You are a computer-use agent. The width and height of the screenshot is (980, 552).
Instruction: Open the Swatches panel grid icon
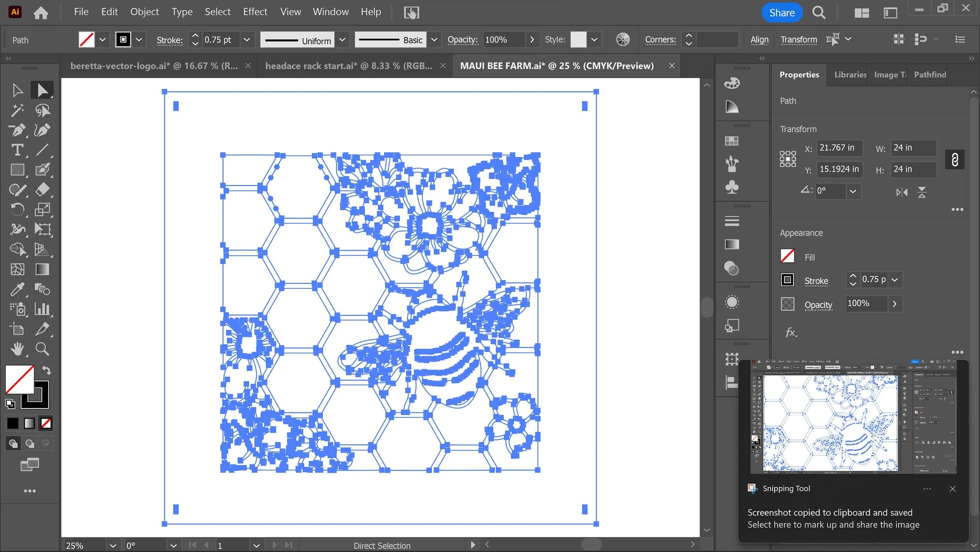point(732,141)
